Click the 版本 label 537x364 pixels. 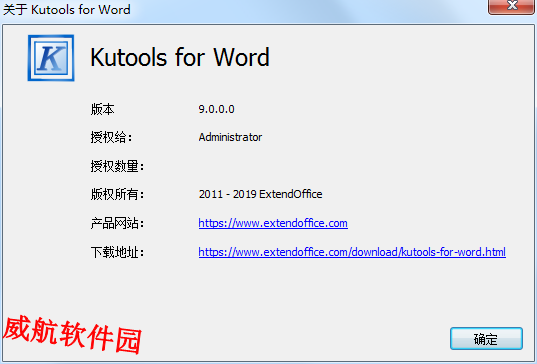102,109
